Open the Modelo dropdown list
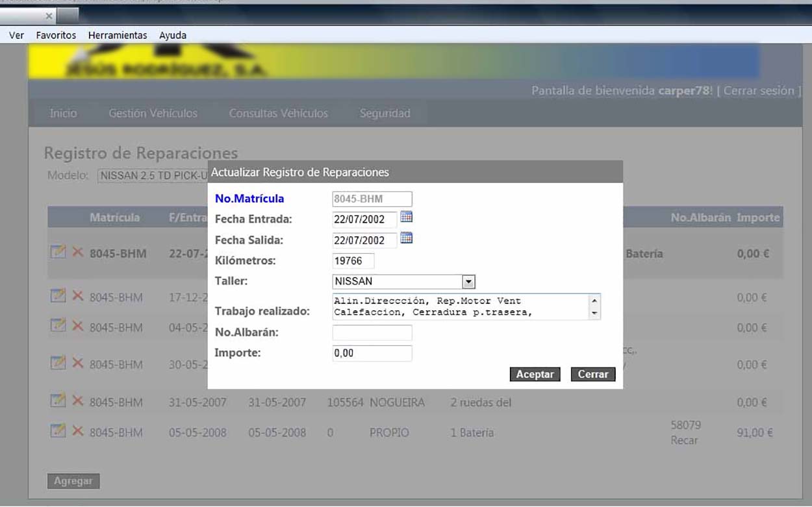Image resolution: width=812 pixels, height=507 pixels. coord(153,176)
